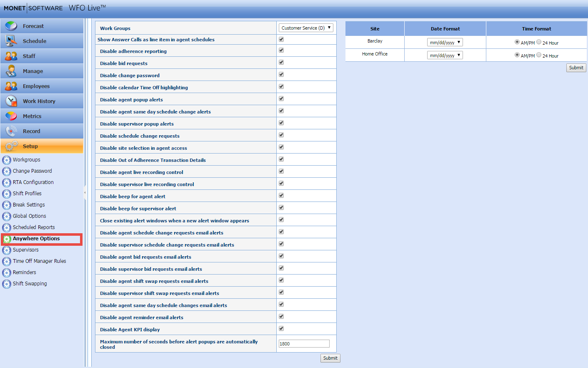Toggle Disable Agent KPI display checkbox

[281, 329]
